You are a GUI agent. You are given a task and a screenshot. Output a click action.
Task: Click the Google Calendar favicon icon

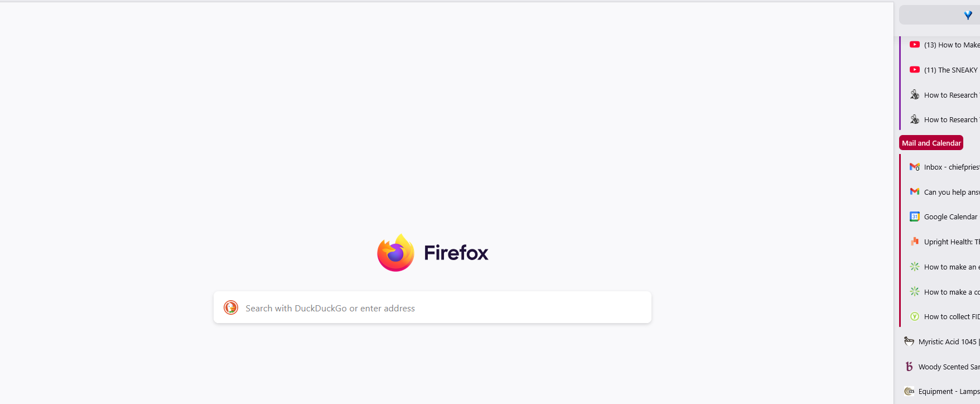pyautogui.click(x=915, y=217)
